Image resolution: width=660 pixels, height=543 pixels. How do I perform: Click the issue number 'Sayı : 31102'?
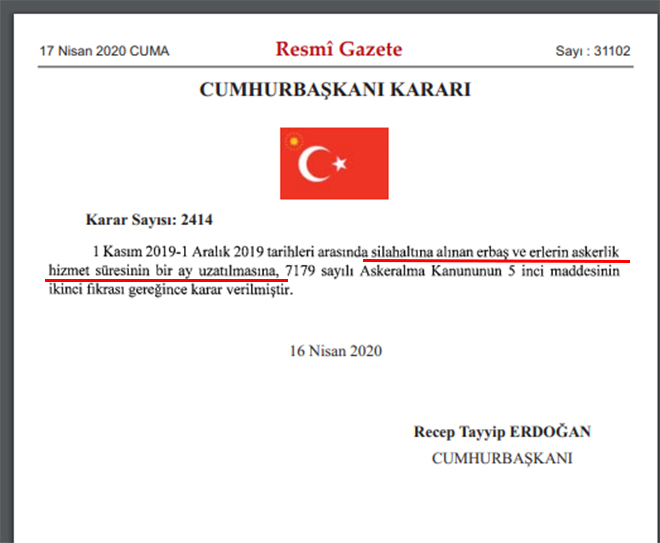click(593, 51)
